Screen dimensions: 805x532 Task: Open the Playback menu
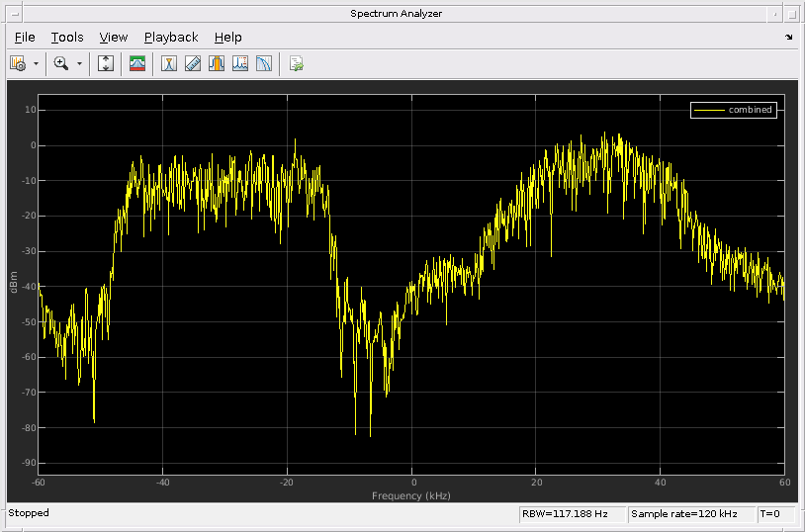171,37
